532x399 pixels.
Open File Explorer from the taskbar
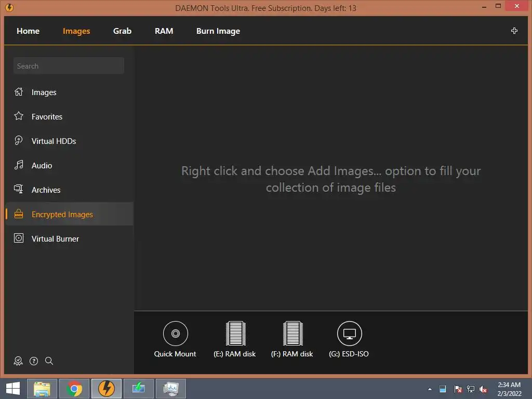tap(42, 389)
